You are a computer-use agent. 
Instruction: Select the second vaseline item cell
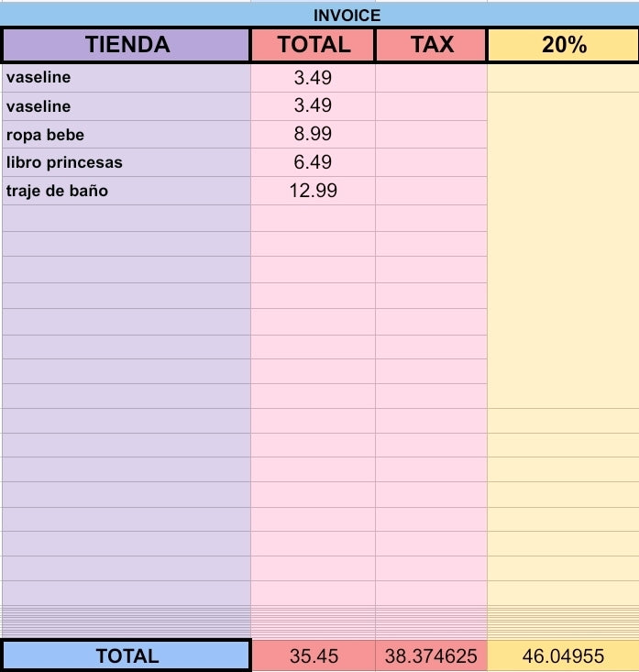(x=127, y=106)
